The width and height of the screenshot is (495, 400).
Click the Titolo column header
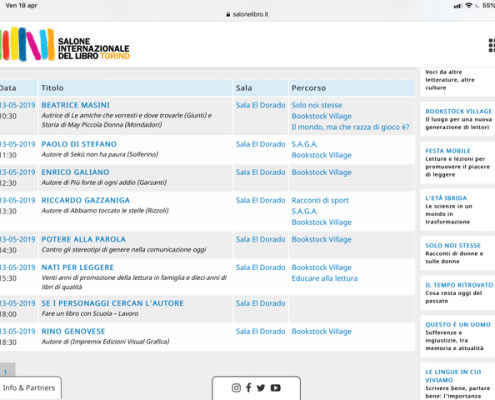point(135,88)
